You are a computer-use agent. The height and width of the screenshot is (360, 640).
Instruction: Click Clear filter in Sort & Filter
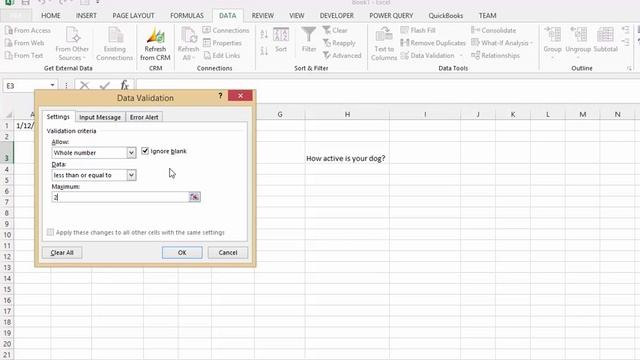335,30
